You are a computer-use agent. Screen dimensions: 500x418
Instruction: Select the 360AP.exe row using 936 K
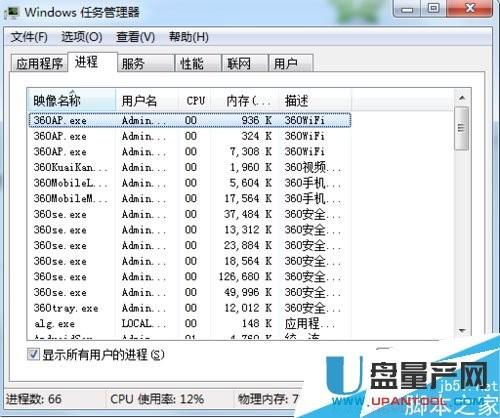[190, 120]
